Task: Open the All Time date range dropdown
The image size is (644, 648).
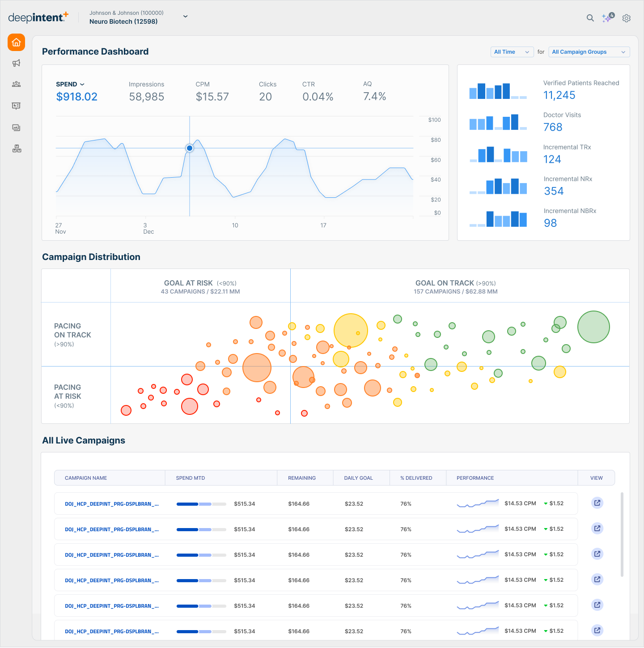Action: coord(512,52)
